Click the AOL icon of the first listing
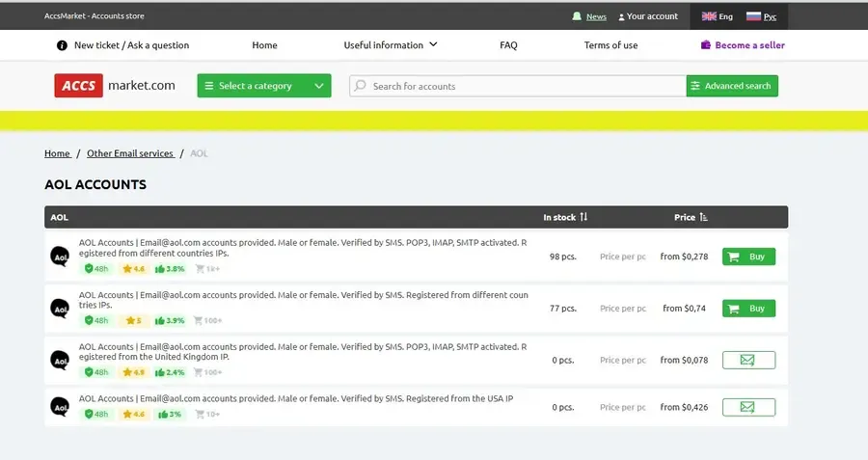This screenshot has height=460, width=868. 60,257
